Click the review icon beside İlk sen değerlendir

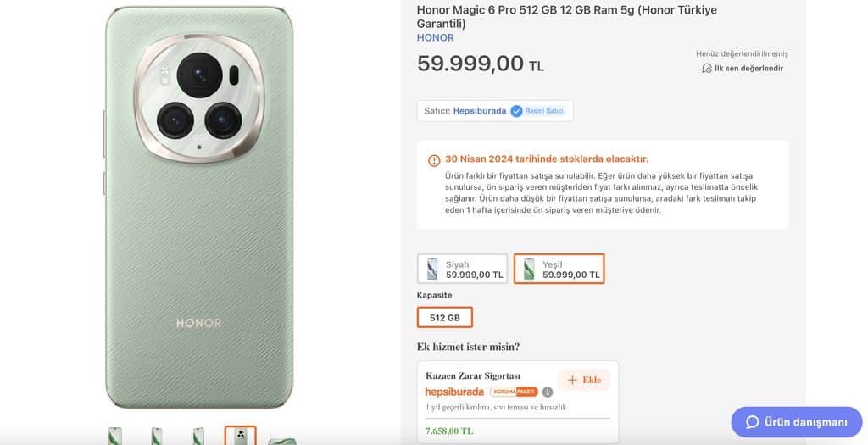707,68
